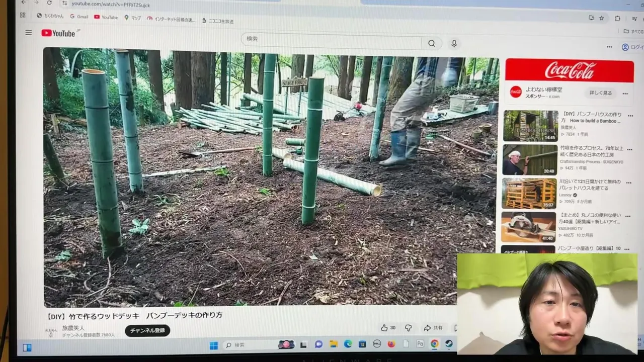The width and height of the screenshot is (644, 362).
Task: Open Microsoft Store from the taskbar
Action: [362, 344]
